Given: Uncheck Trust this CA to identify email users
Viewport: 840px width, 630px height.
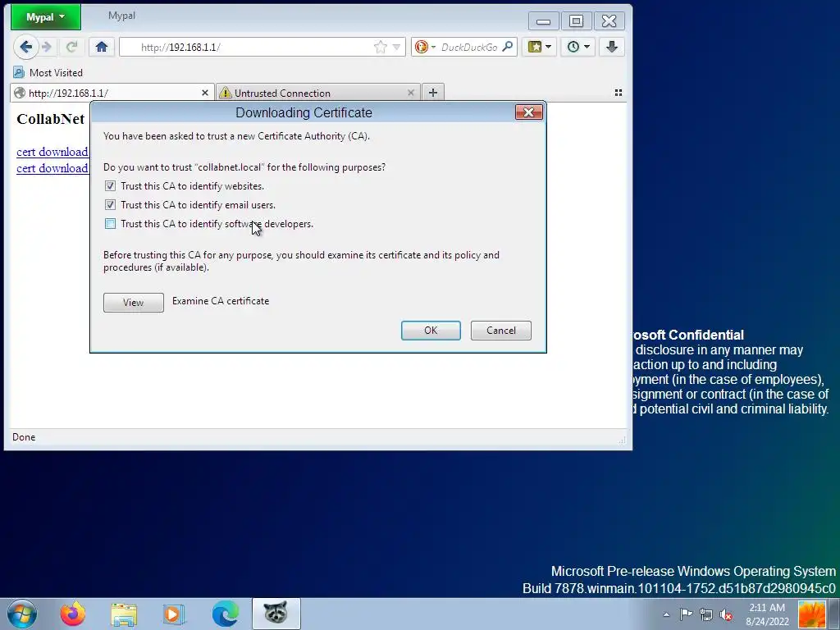Looking at the screenshot, I should click(110, 204).
